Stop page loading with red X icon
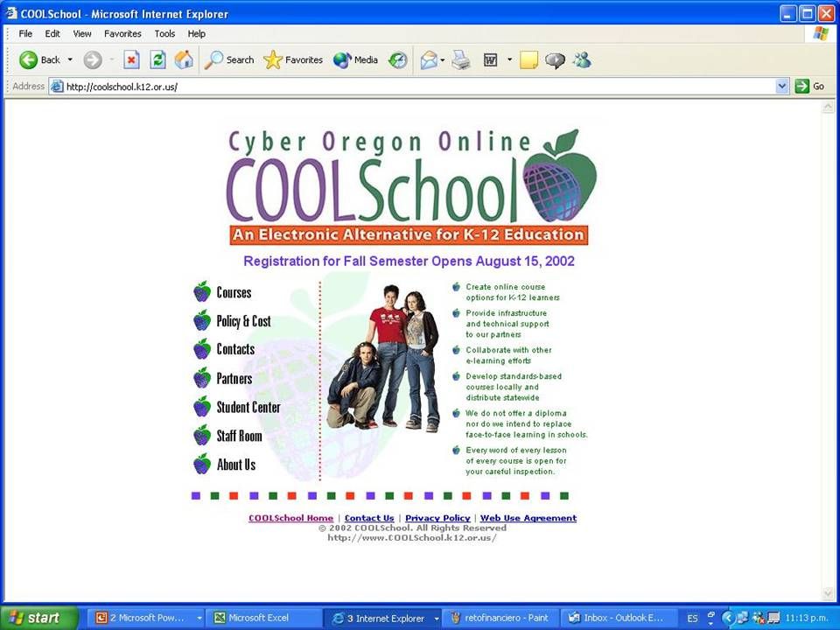The height and width of the screenshot is (630, 840). click(x=131, y=60)
